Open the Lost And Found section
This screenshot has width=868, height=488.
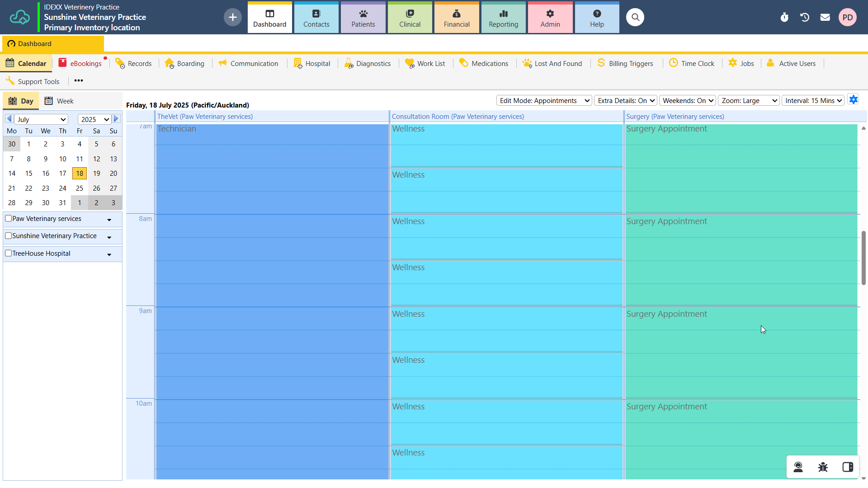(552, 63)
